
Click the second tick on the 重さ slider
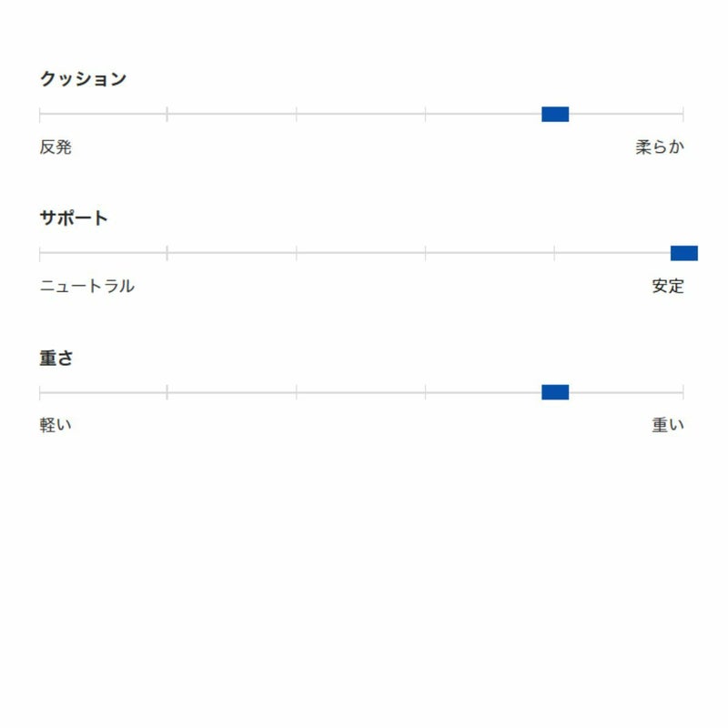pyautogui.click(x=167, y=392)
